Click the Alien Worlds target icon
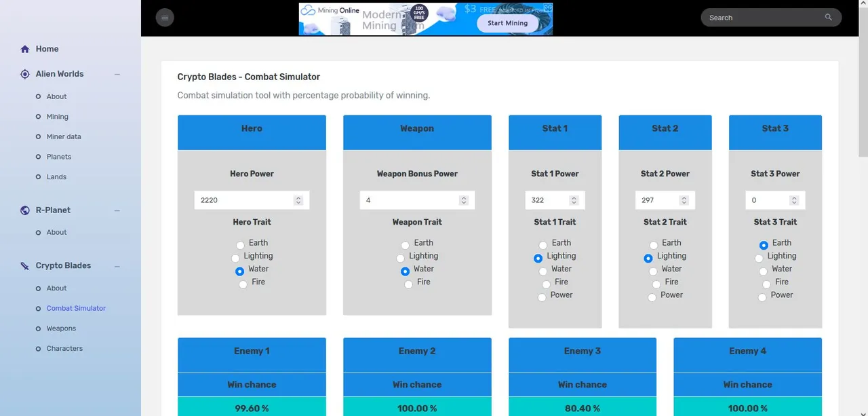This screenshot has width=868, height=416. [x=25, y=74]
